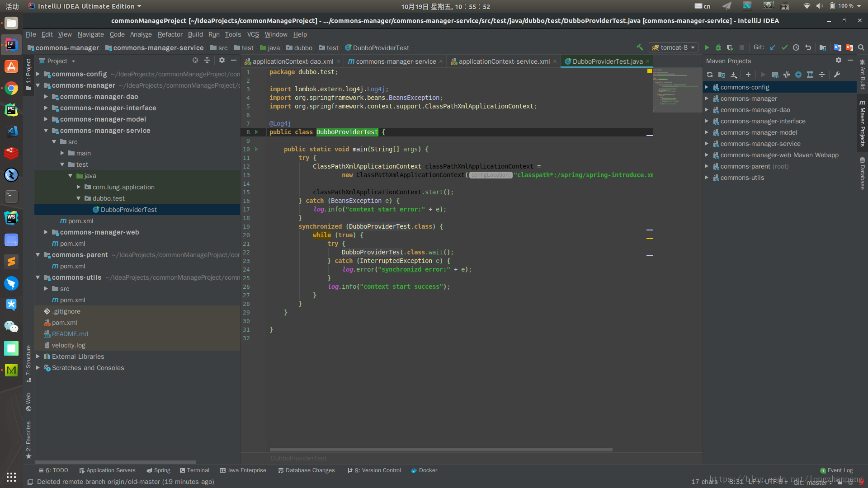Select README.md in Project tree

[x=70, y=334]
